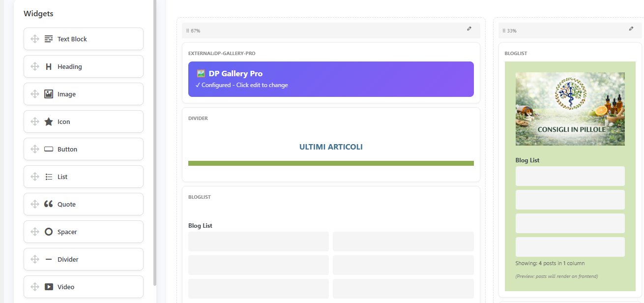
Task: Select the Text Block widget icon
Action: [x=49, y=39]
